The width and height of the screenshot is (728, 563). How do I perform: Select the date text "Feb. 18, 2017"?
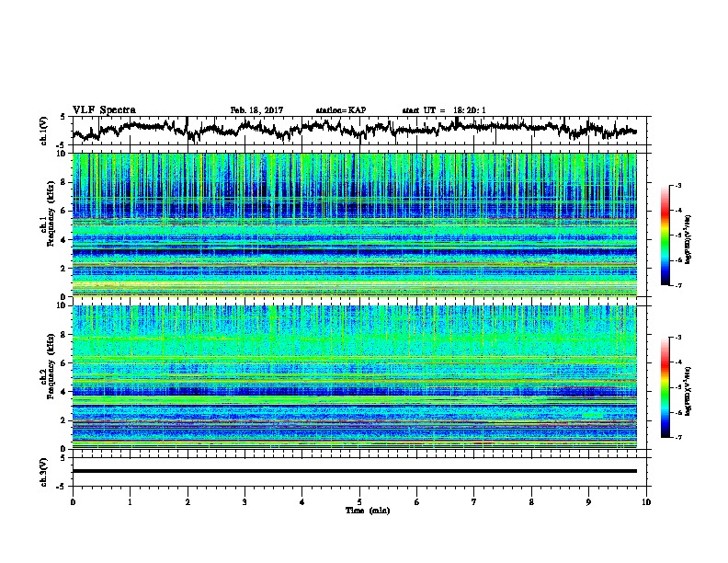pyautogui.click(x=256, y=110)
